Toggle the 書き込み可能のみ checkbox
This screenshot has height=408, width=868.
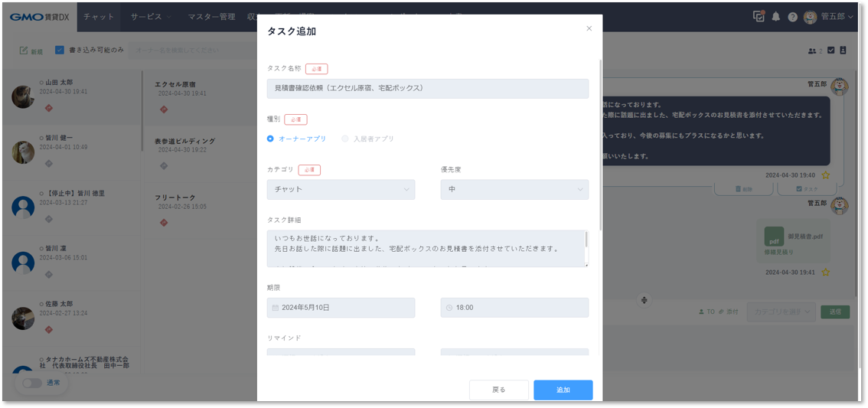[x=60, y=50]
